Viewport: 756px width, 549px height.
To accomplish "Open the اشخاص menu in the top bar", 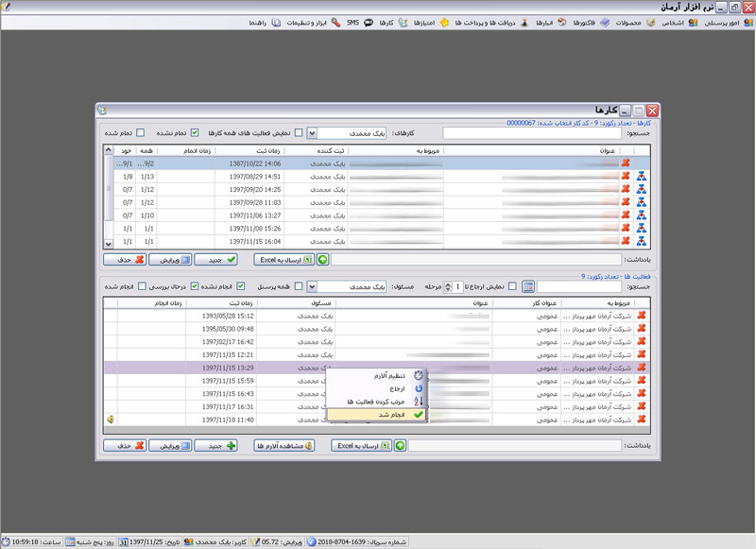I will [x=679, y=23].
